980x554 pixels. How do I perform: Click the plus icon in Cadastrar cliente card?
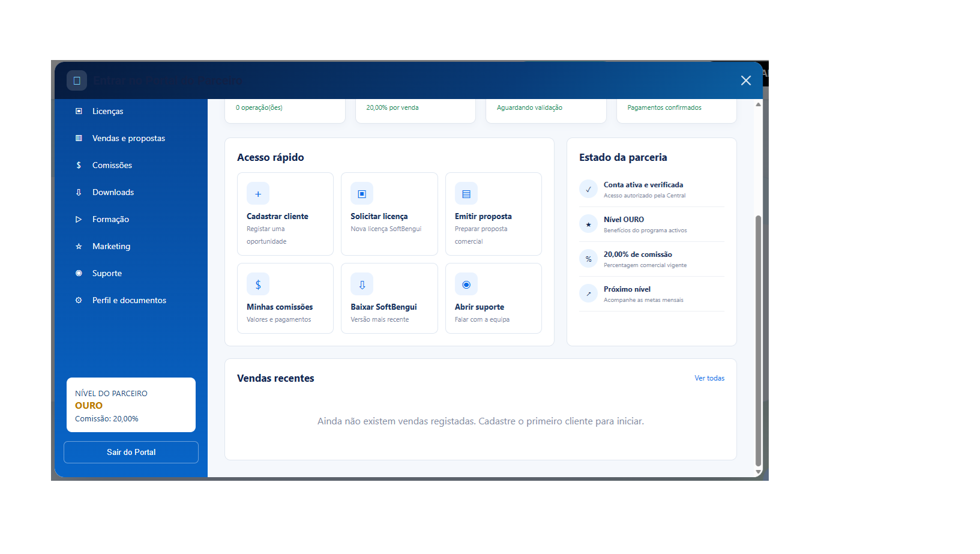click(x=258, y=194)
